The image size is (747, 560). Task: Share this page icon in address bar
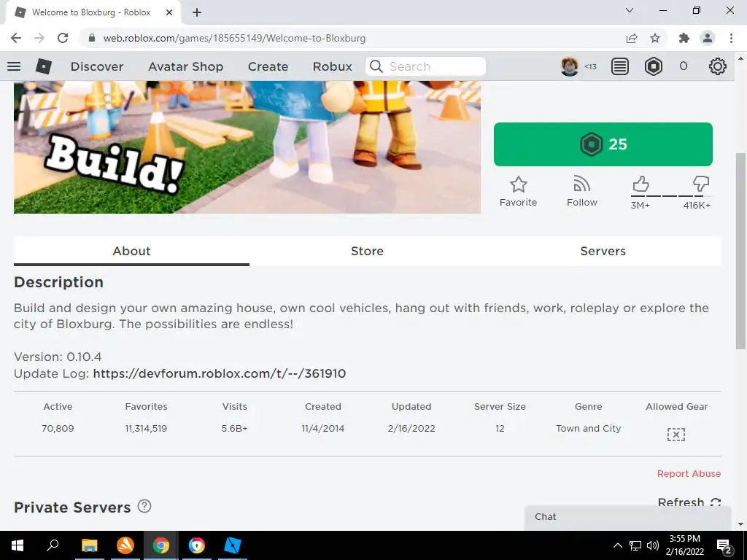coord(632,38)
